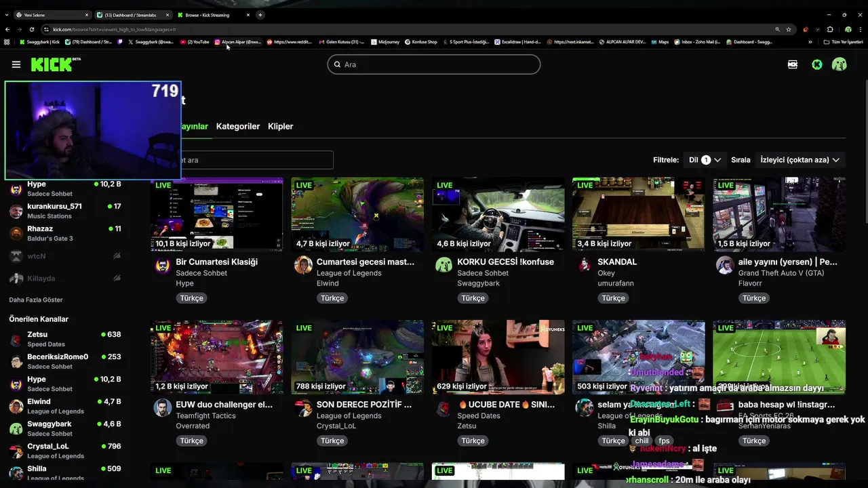Click the apps grid icon in bookmarks bar
Screen dimensions: 868x488
[x=7, y=42]
